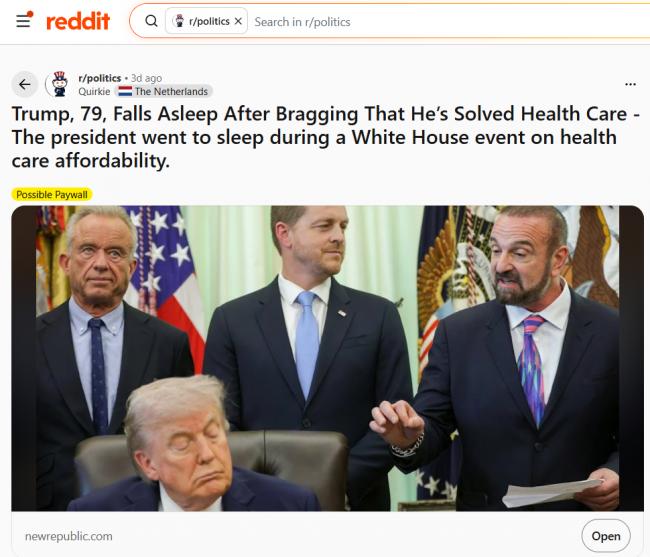Click the r/politics subreddit link
The height and width of the screenshot is (557, 650).
click(x=99, y=78)
